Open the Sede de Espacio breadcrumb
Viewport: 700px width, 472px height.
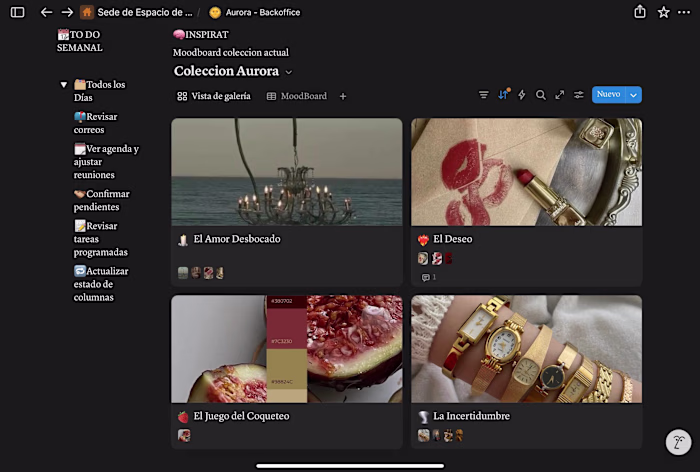[136, 12]
